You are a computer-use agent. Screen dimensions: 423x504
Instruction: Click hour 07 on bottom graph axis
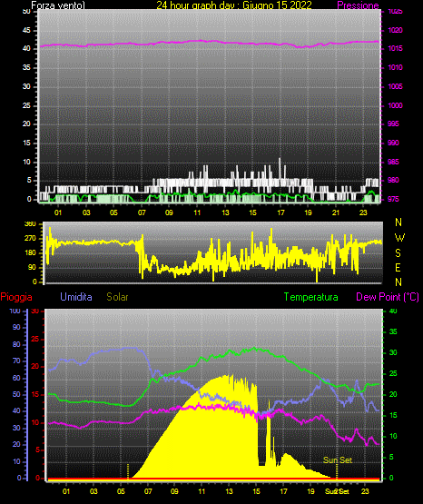tap(148, 491)
